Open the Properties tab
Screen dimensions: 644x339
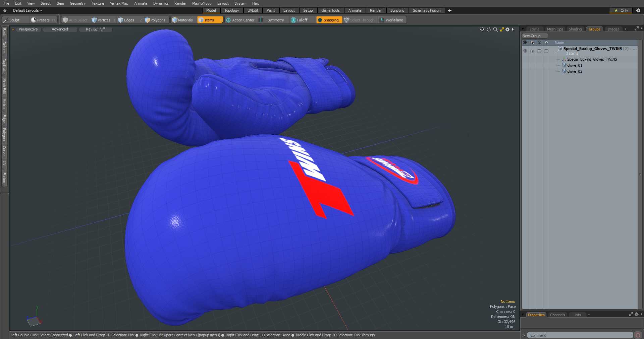[536, 315]
